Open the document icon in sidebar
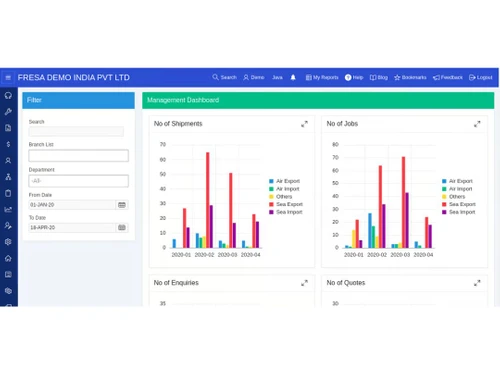Image resolution: width=500 pixels, height=375 pixels. click(8, 128)
